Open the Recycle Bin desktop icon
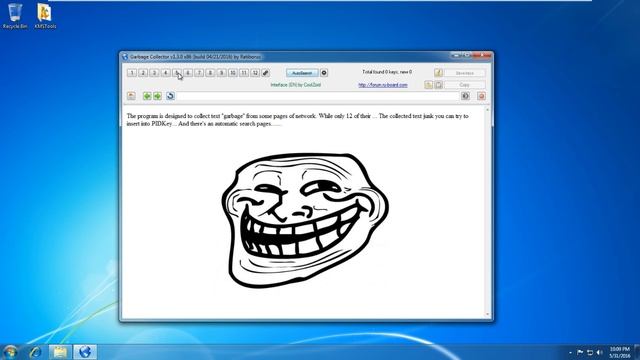 pyautogui.click(x=15, y=16)
